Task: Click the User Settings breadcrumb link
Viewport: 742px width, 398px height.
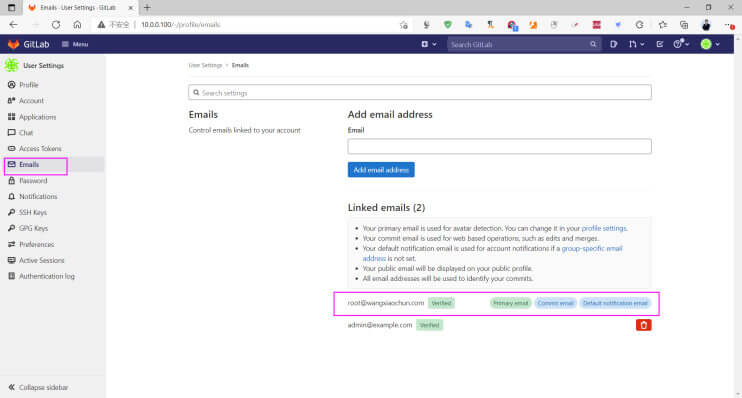Action: coord(205,65)
